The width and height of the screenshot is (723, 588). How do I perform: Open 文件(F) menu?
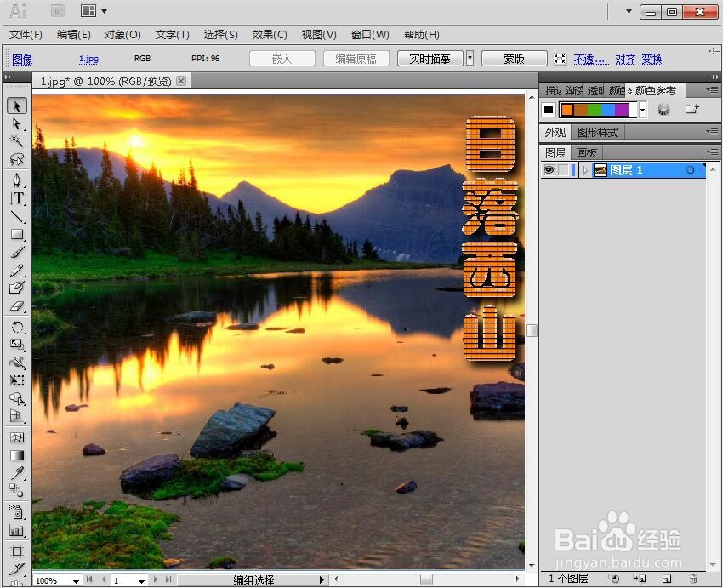(x=26, y=35)
